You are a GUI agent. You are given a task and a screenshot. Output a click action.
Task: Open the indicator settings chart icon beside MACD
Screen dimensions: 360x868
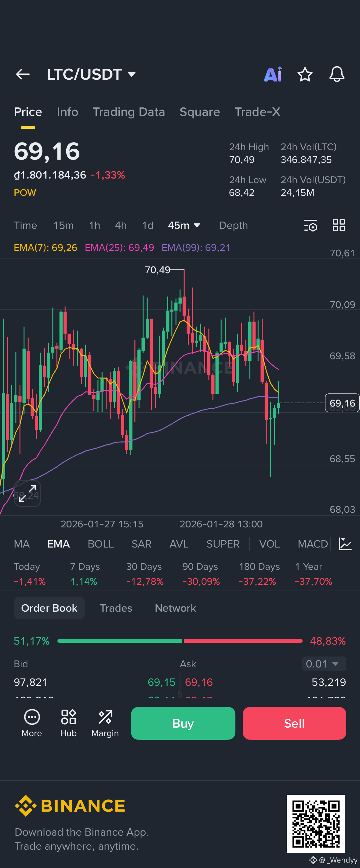[x=346, y=544]
